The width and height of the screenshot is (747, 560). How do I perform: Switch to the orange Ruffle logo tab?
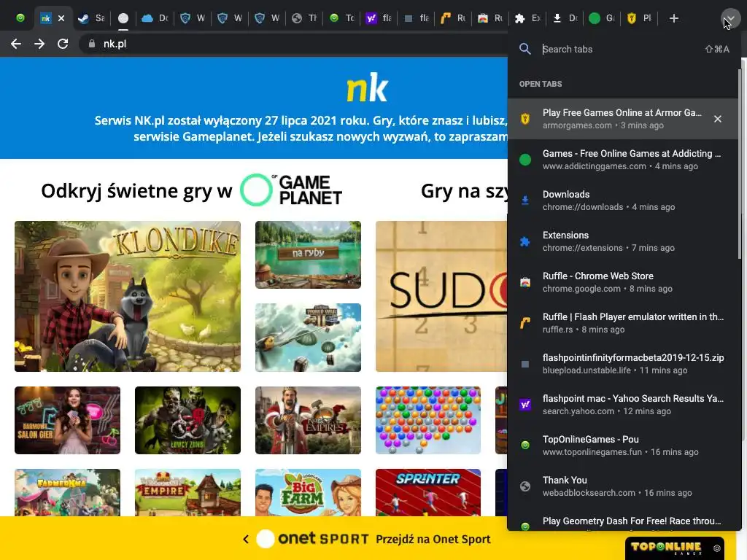453,18
